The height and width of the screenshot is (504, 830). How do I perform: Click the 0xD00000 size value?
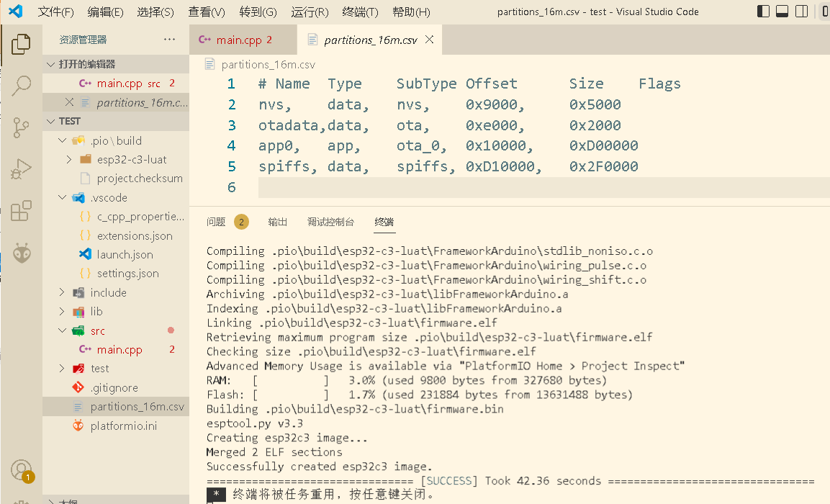[603, 145]
